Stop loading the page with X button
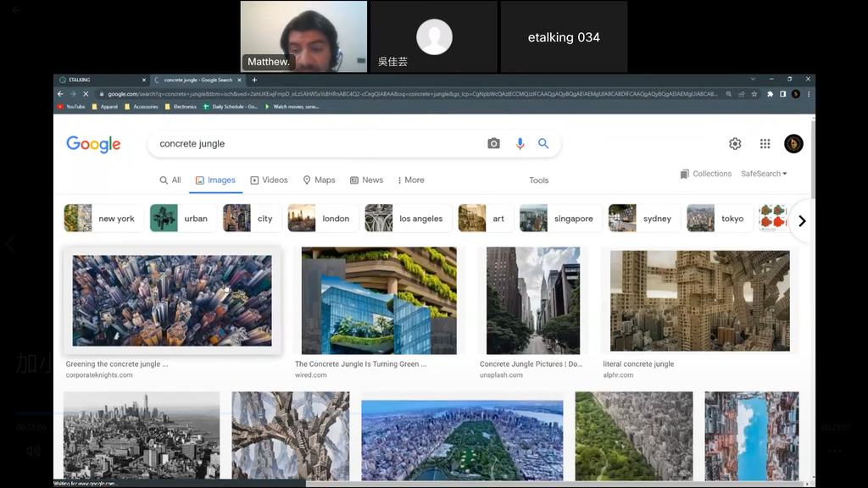Viewport: 868px width, 488px height. [86, 94]
